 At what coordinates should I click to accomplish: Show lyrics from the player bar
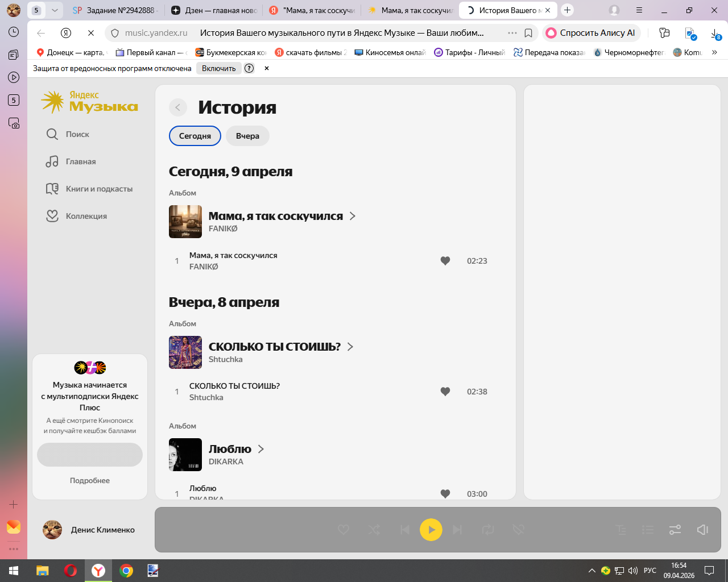coord(621,530)
